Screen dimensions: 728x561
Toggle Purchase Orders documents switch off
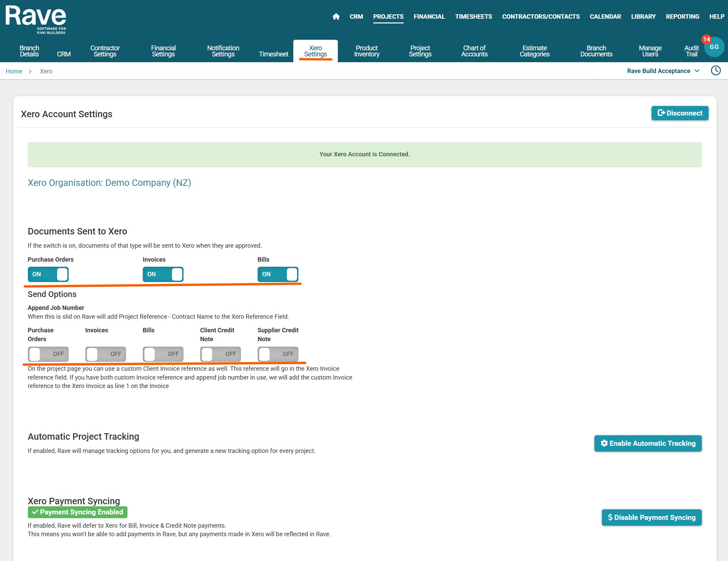click(x=48, y=274)
